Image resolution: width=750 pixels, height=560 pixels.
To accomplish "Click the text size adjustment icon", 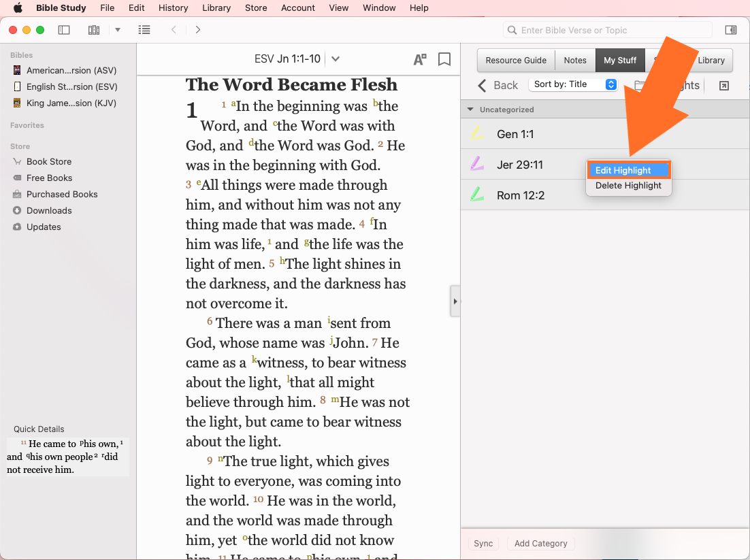I will [x=420, y=59].
